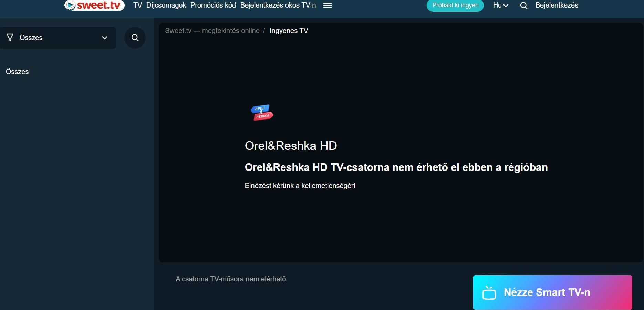644x310 pixels.
Task: Click the TV icon on the Smart TV banner
Action: click(489, 293)
